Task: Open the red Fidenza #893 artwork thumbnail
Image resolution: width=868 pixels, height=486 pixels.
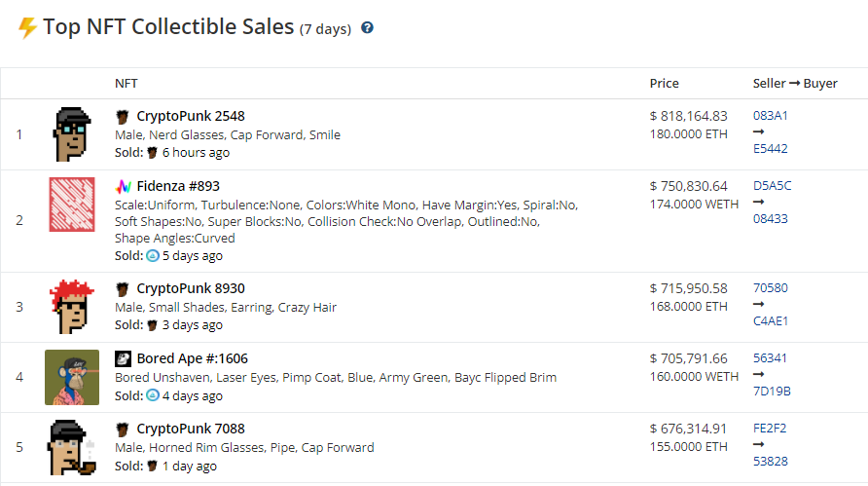Action: pos(72,205)
